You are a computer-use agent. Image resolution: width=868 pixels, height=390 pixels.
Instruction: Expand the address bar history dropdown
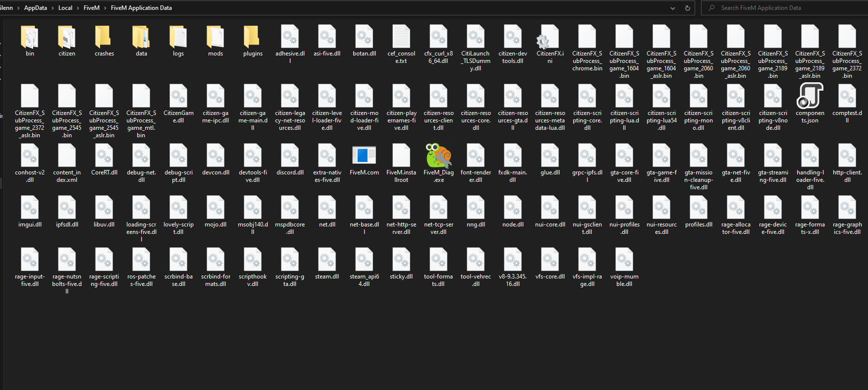click(x=672, y=8)
